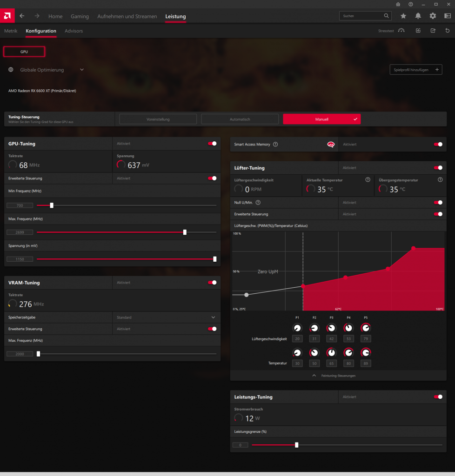Image resolution: width=455 pixels, height=476 pixels.
Task: Toggle the sidebar panel icon
Action: click(x=448, y=16)
